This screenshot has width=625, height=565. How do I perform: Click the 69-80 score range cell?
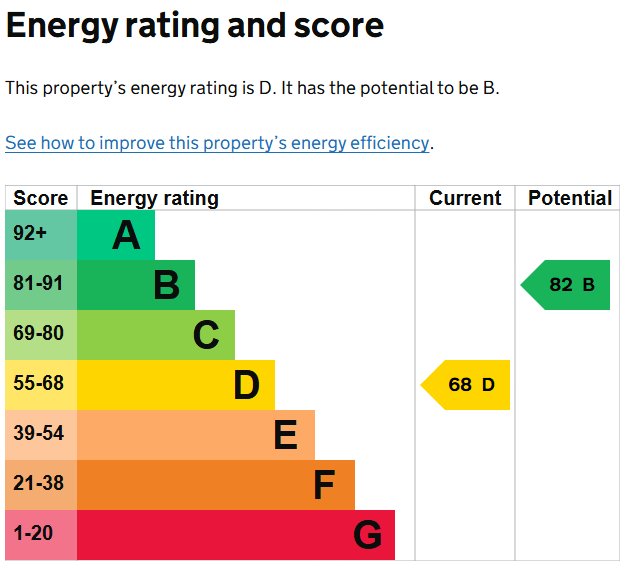[x=41, y=335]
